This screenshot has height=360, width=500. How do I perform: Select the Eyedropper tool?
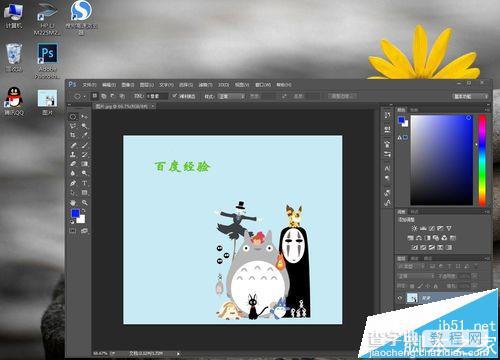click(x=85, y=135)
